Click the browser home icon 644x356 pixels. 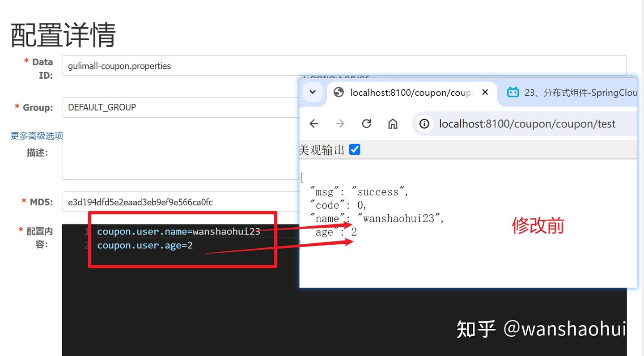coord(393,124)
